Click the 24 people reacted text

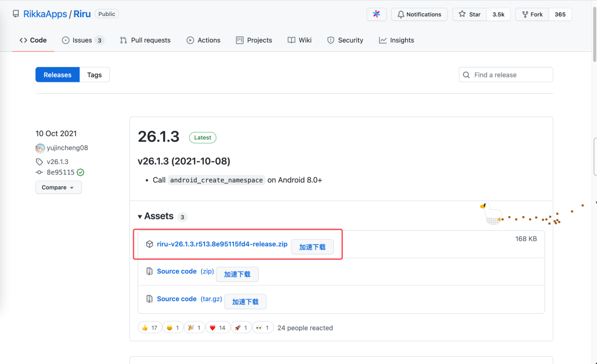pos(305,328)
